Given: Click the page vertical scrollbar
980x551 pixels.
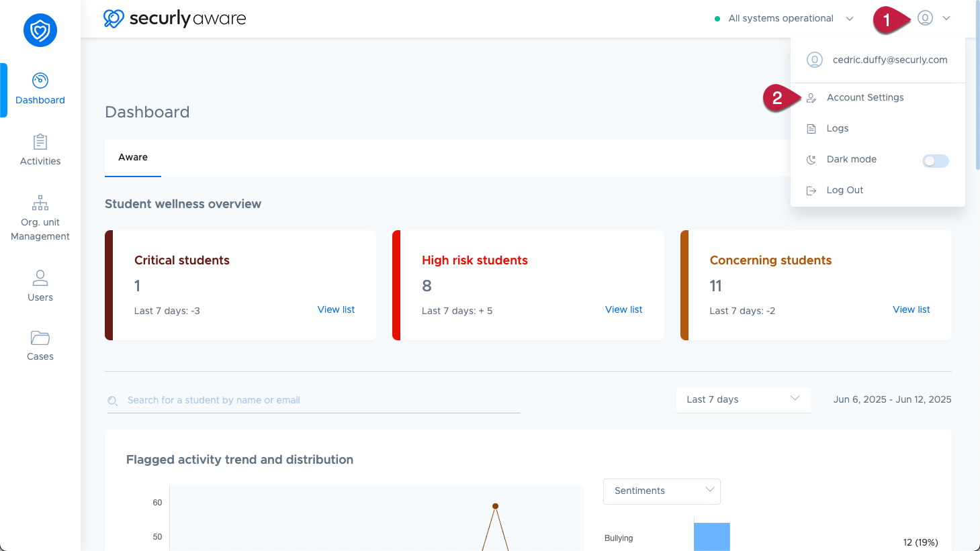Looking at the screenshot, I should (x=977, y=85).
